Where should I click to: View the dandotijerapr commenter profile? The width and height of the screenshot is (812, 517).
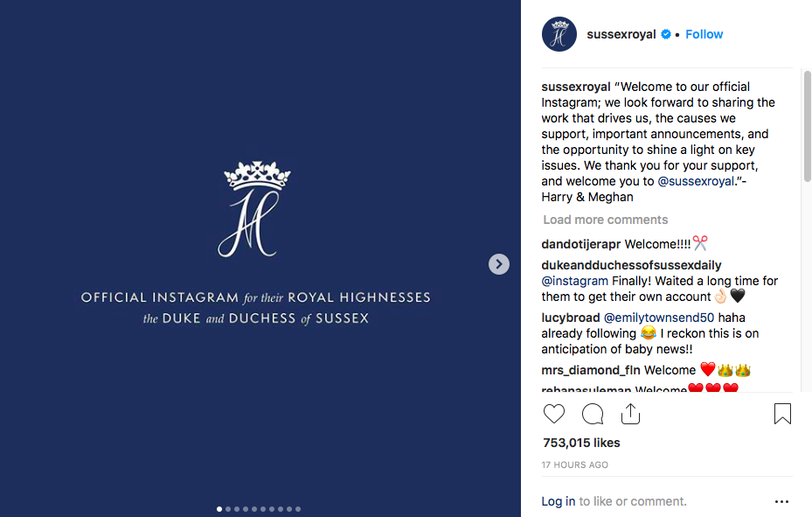[581, 244]
